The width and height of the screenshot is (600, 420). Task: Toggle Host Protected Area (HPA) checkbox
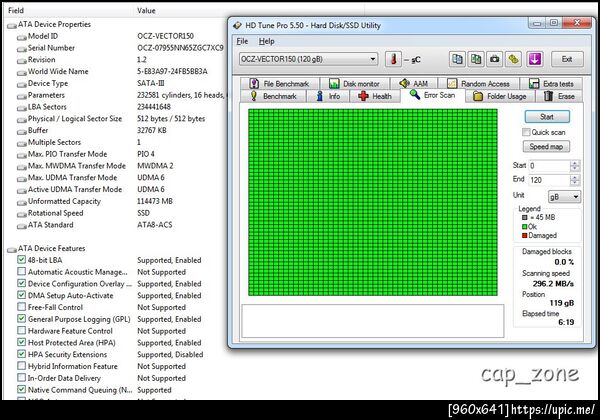coord(21,342)
